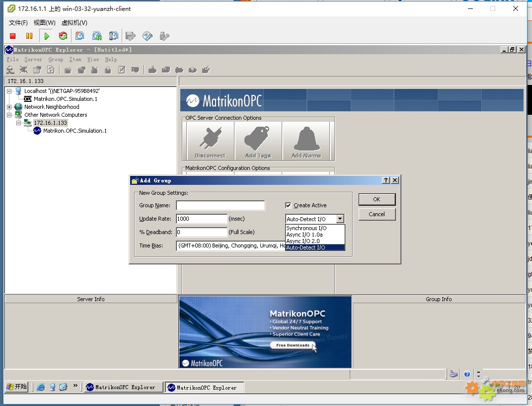The image size is (532, 406).
Task: Select the Localhost Matrikon.OPC.Simulation.1 tree item
Action: point(66,99)
